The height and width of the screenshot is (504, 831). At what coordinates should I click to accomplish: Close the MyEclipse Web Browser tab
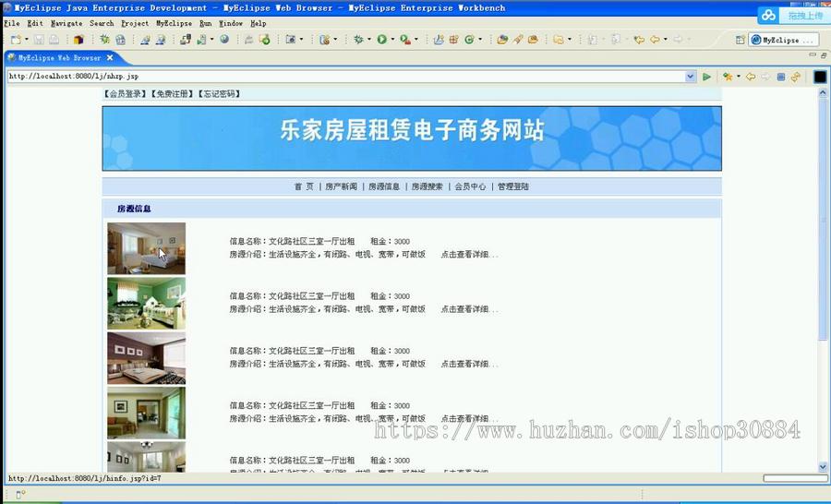pos(110,58)
